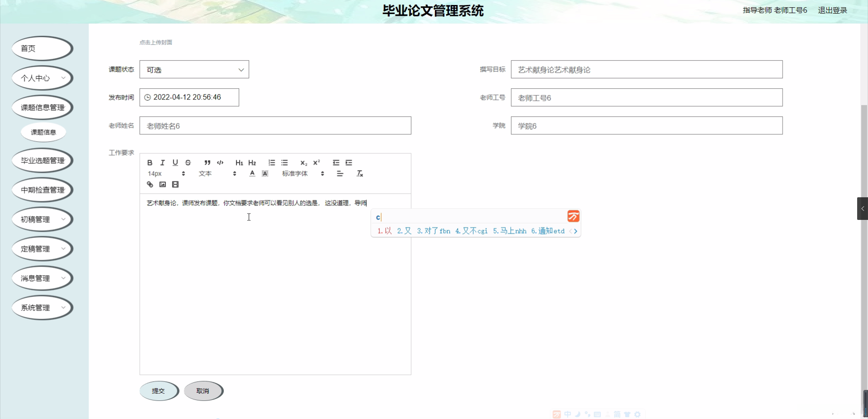
Task: Select IME candidate 4 又不
Action: click(x=472, y=231)
